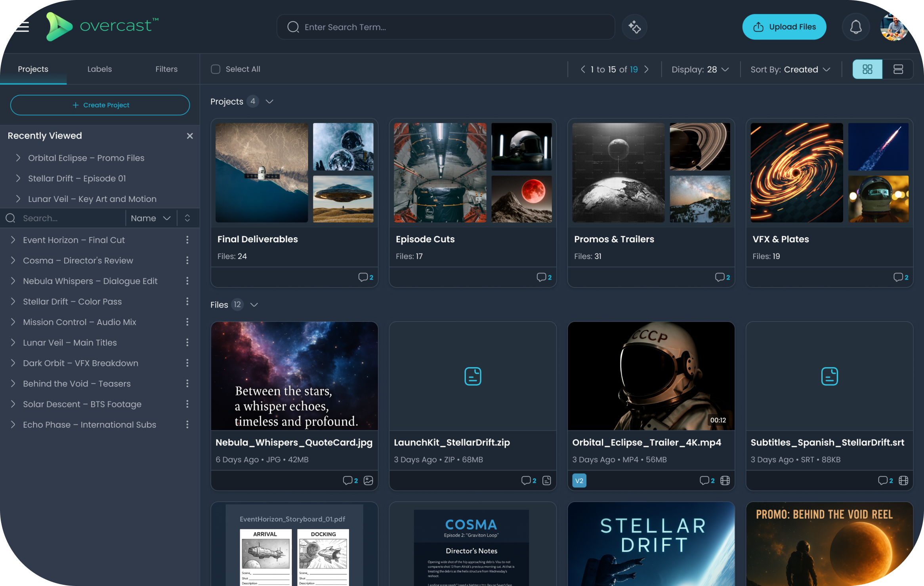Click the AI sparkle search icon
This screenshot has width=924, height=586.
(x=634, y=27)
